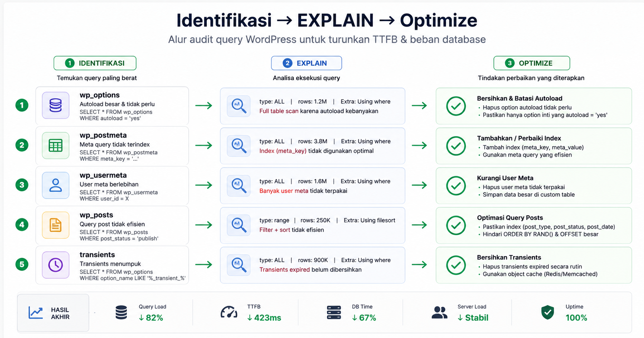Click the DB Time 67% value
Viewport: 644px width, 338px height.
364,318
